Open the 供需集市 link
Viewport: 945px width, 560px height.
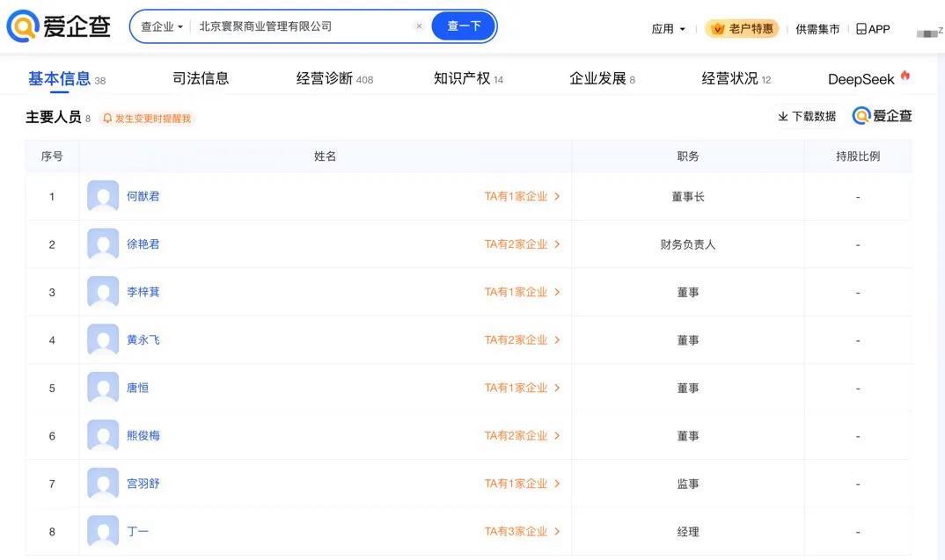pos(817,29)
